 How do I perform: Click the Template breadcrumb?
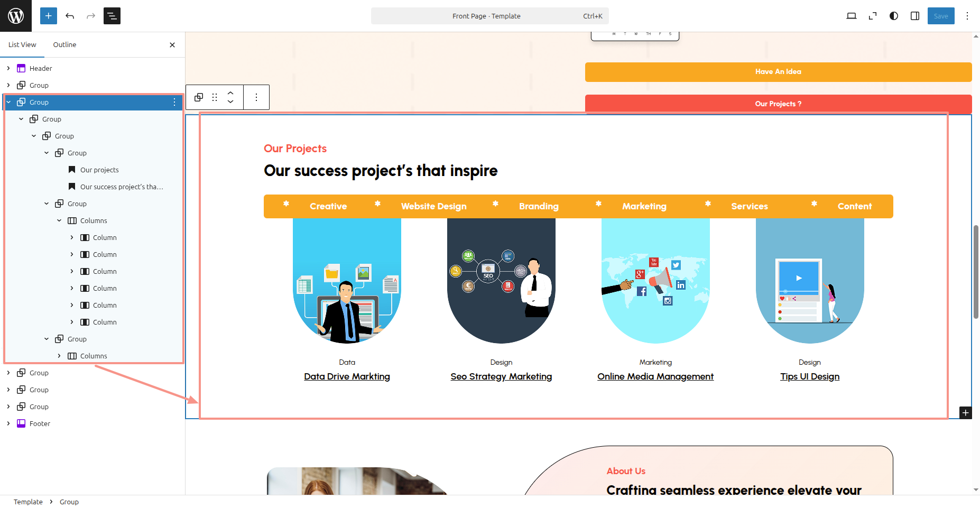click(x=28, y=502)
